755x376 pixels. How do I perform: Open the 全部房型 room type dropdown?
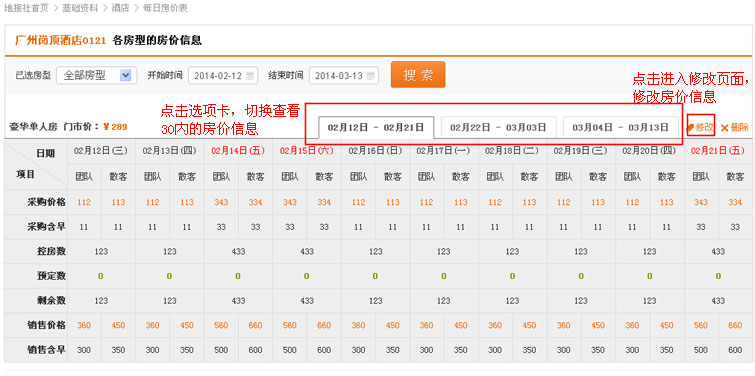pyautogui.click(x=97, y=76)
